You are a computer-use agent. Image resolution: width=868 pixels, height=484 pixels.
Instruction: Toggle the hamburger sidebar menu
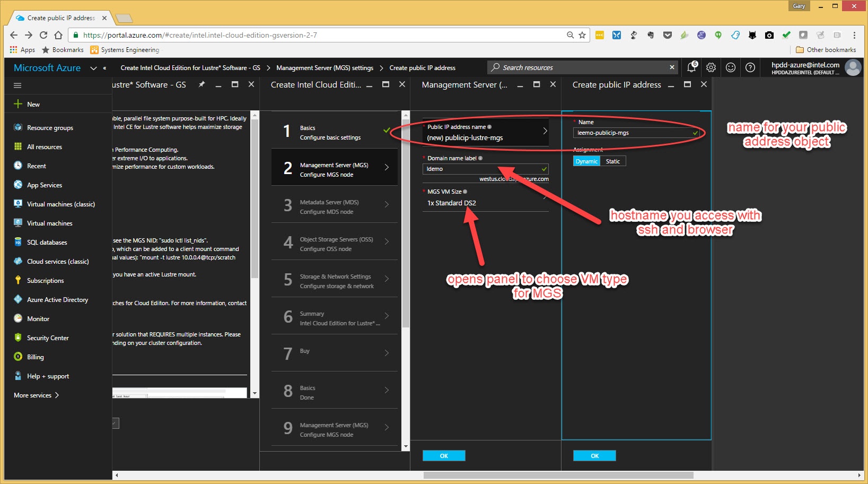[17, 85]
